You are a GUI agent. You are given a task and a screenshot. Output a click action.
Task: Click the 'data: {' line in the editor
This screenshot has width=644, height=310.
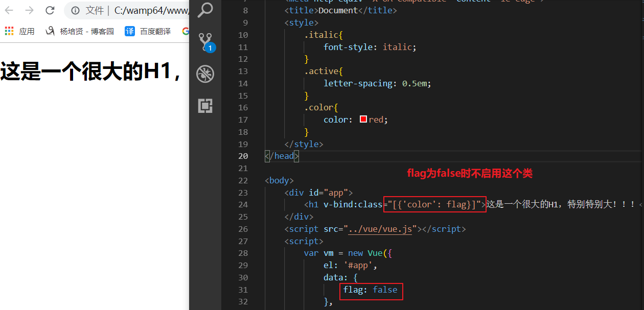pos(340,277)
